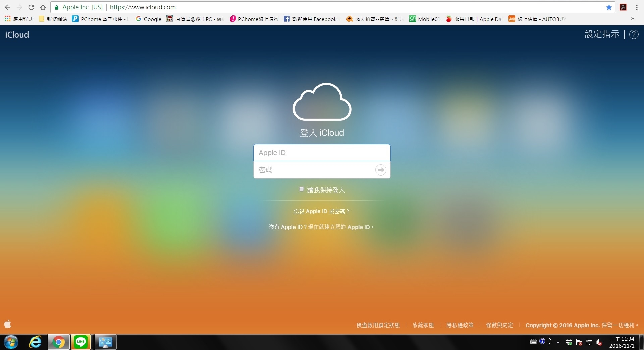644x350 pixels.
Task: Open the 檢查啟用鎖定狀態 footer link
Action: coord(378,325)
